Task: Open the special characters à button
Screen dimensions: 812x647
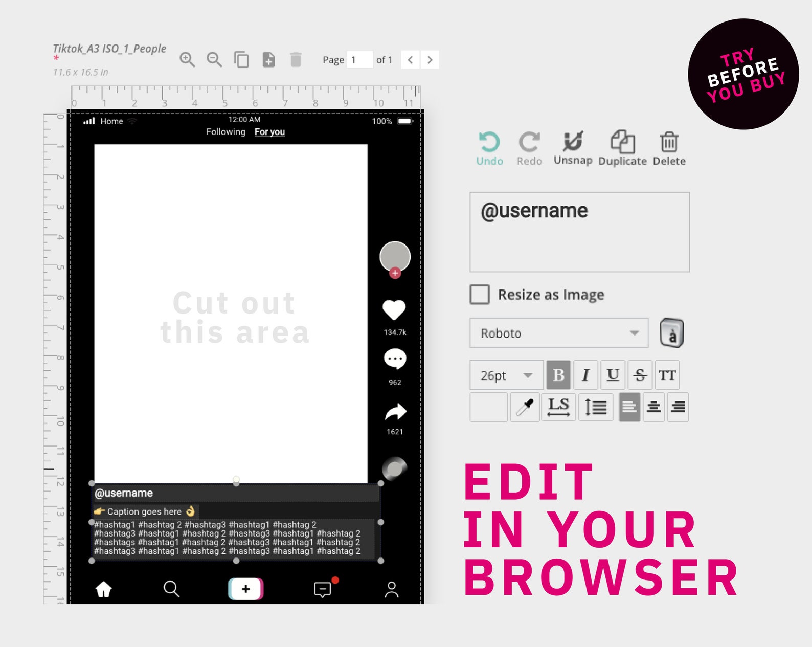Action: click(x=671, y=333)
